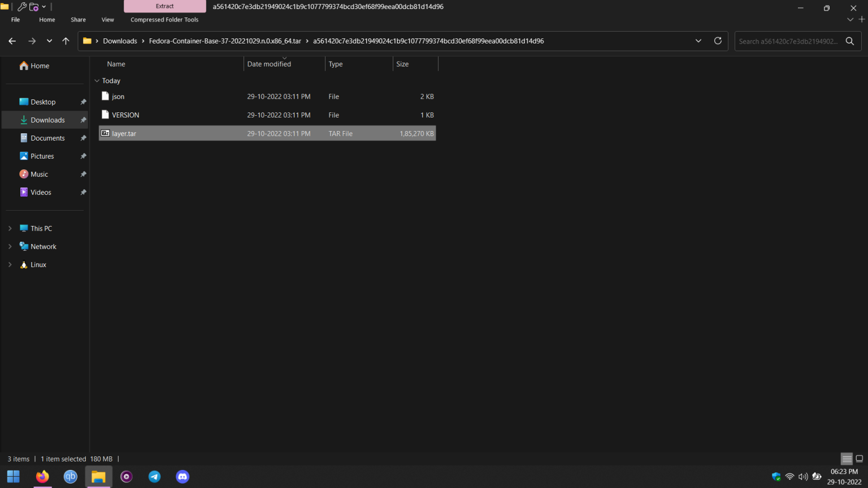868x488 pixels.
Task: Click inside the search box
Action: (791, 41)
